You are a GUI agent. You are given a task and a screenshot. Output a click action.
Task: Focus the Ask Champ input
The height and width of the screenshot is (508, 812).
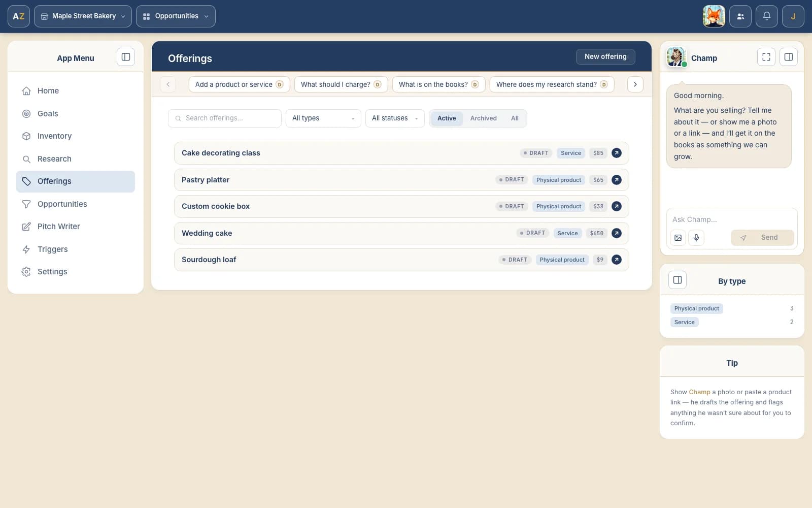731,219
